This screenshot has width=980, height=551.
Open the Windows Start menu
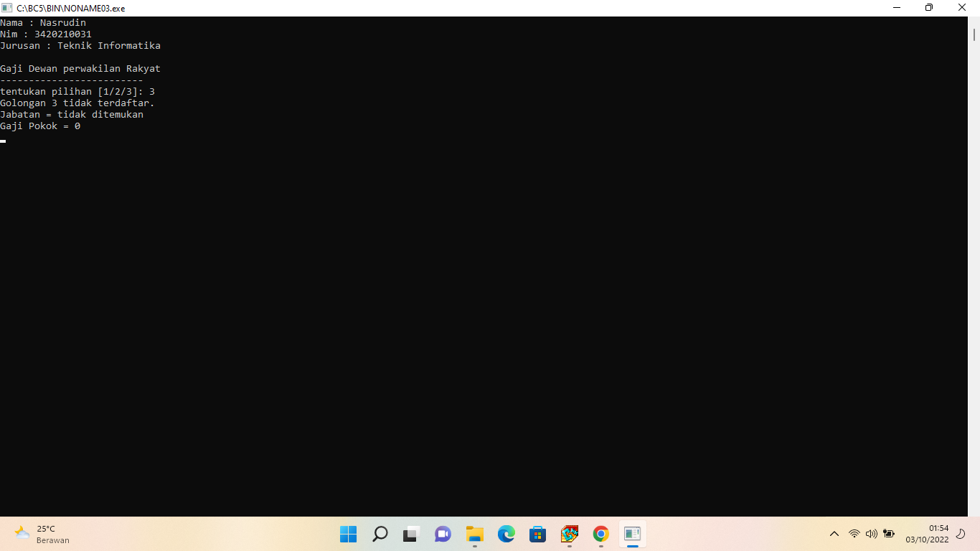[348, 534]
